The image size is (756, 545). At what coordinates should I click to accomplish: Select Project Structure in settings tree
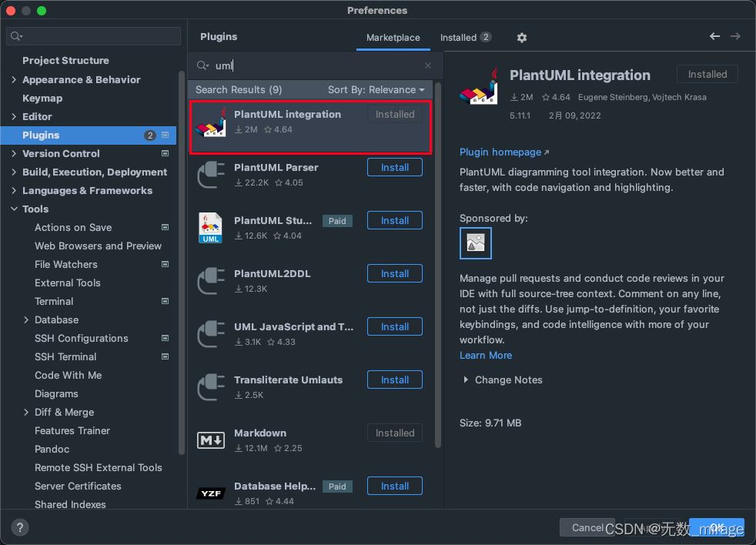click(x=65, y=60)
